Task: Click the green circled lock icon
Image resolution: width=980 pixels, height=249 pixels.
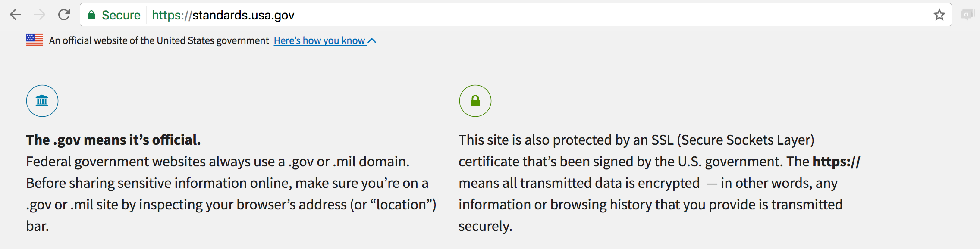Action: pyautogui.click(x=474, y=101)
